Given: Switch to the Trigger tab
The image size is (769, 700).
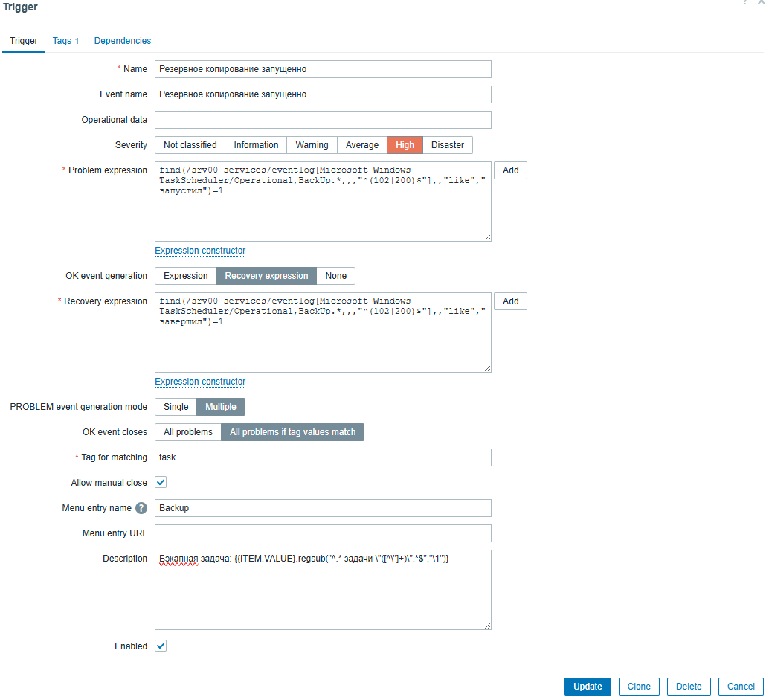Looking at the screenshot, I should tap(24, 41).
